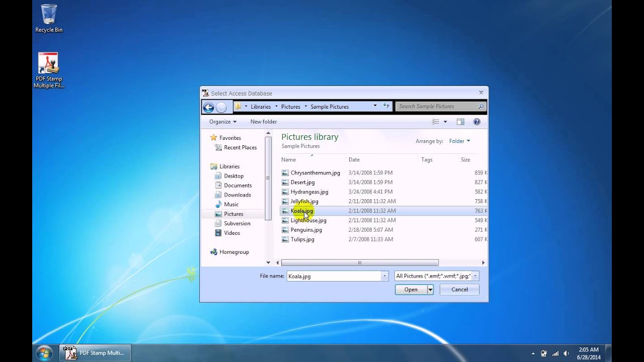This screenshot has height=362, width=644.
Task: Open Desktop in navigation pane
Action: click(229, 176)
